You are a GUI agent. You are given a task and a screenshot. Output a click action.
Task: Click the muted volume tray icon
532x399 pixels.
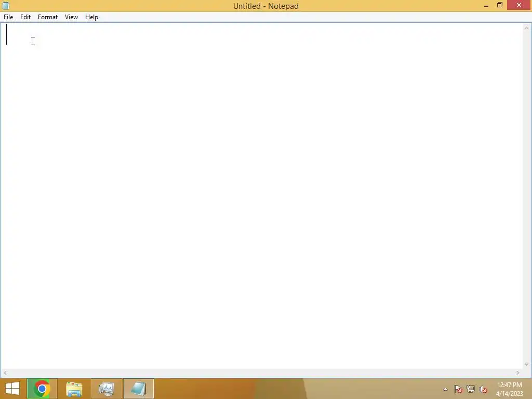[x=483, y=389]
